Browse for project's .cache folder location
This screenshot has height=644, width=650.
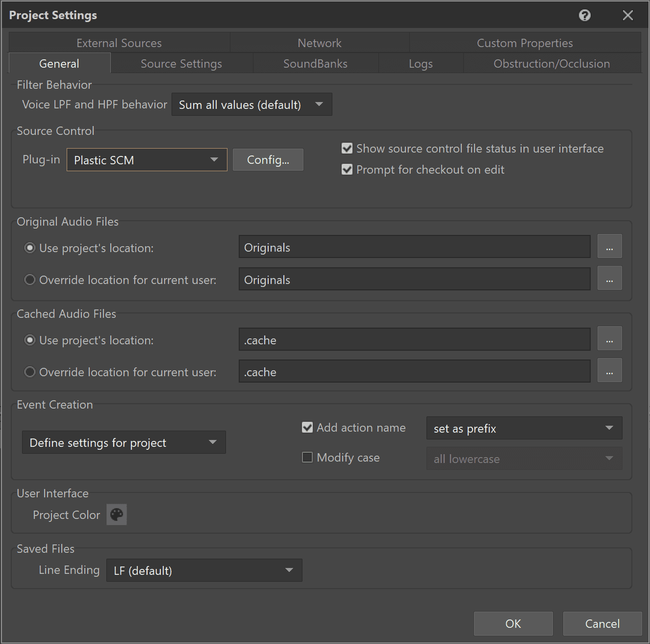(609, 338)
